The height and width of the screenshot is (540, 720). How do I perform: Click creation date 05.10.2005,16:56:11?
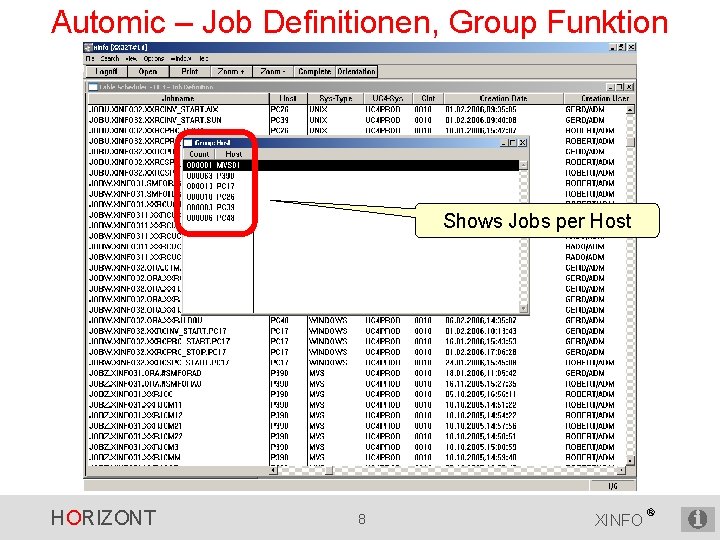pyautogui.click(x=481, y=394)
